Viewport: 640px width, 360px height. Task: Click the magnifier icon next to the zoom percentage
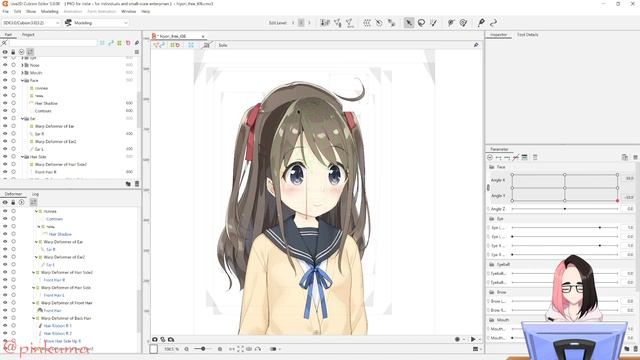187,349
